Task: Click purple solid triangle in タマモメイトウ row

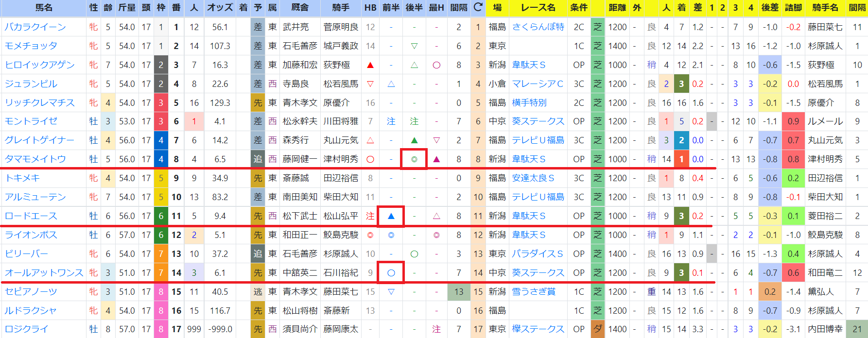Action: click(436, 159)
